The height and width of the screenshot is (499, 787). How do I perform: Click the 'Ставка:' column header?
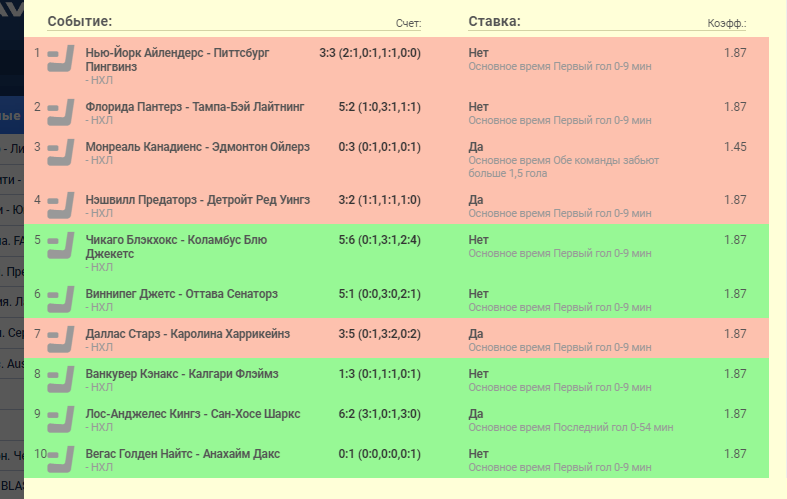[494, 21]
